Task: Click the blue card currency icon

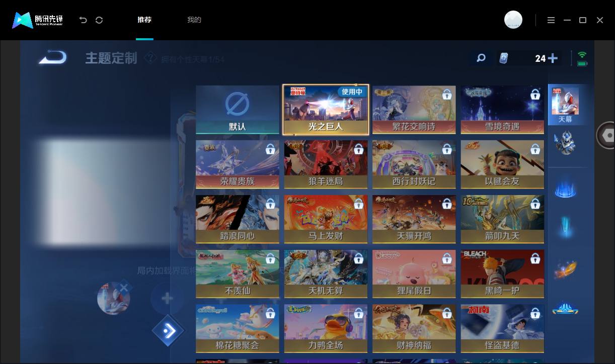Action: pos(503,58)
